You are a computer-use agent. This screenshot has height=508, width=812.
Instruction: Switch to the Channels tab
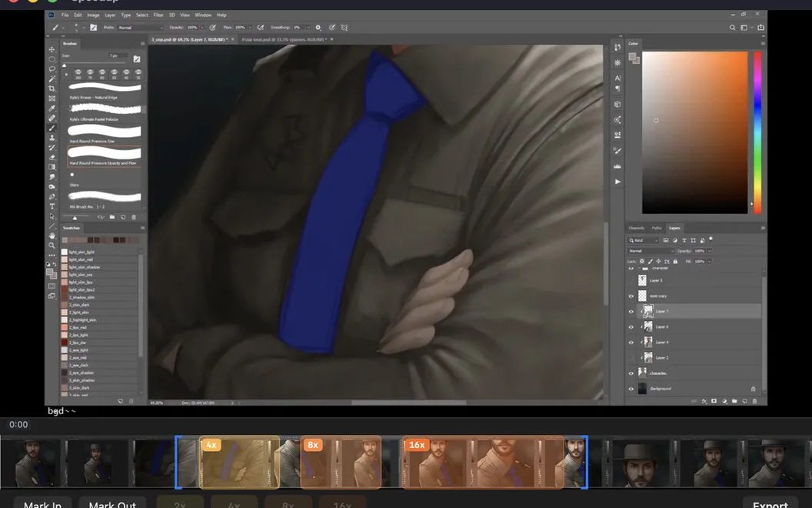pyautogui.click(x=637, y=228)
